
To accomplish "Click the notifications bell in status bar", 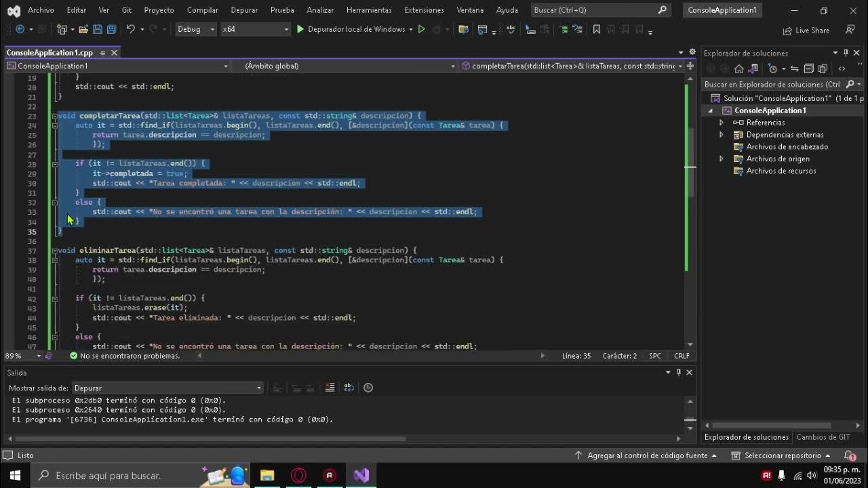I will click(x=850, y=455).
